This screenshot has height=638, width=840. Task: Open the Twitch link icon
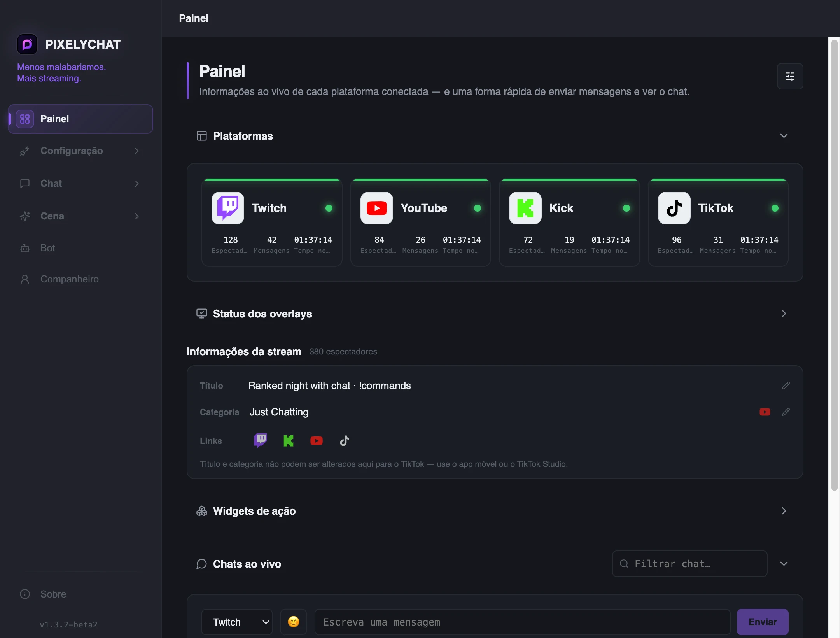261,440
